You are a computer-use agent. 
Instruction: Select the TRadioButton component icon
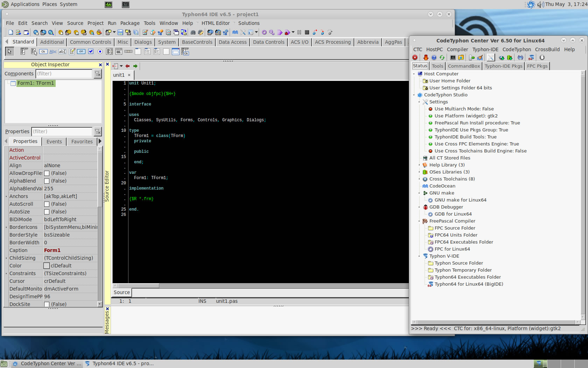pos(100,52)
